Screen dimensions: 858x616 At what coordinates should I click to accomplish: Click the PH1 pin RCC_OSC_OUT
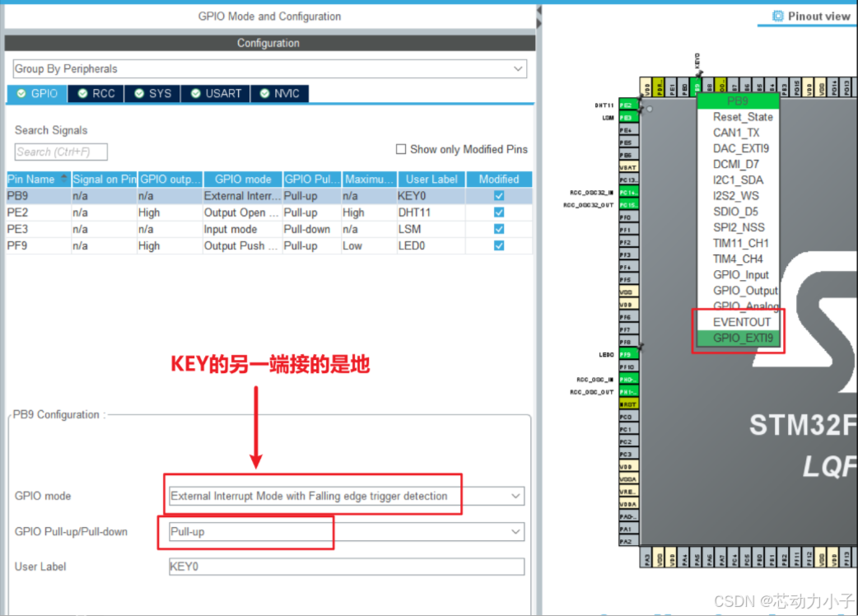[x=629, y=392]
